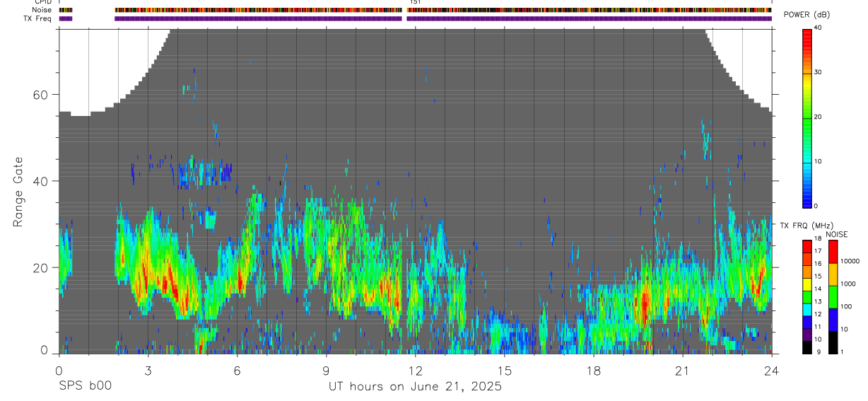Click the x-axis tick label '12'

coord(415,371)
